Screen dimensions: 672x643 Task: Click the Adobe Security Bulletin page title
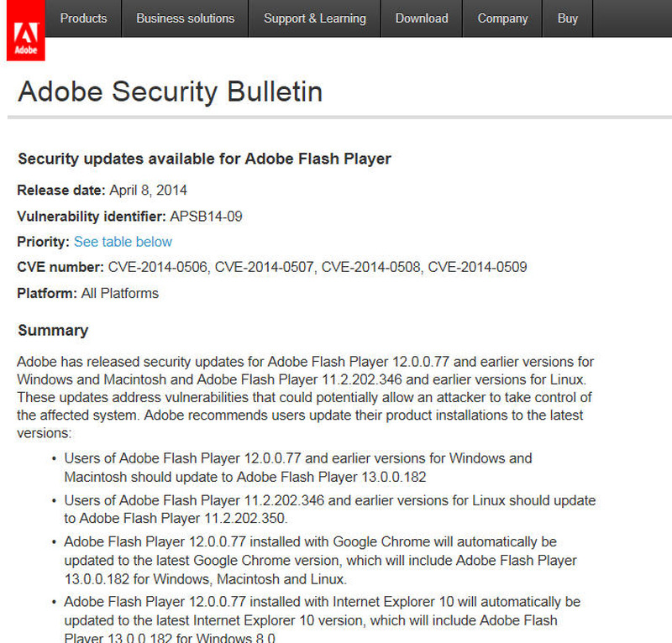pos(170,91)
